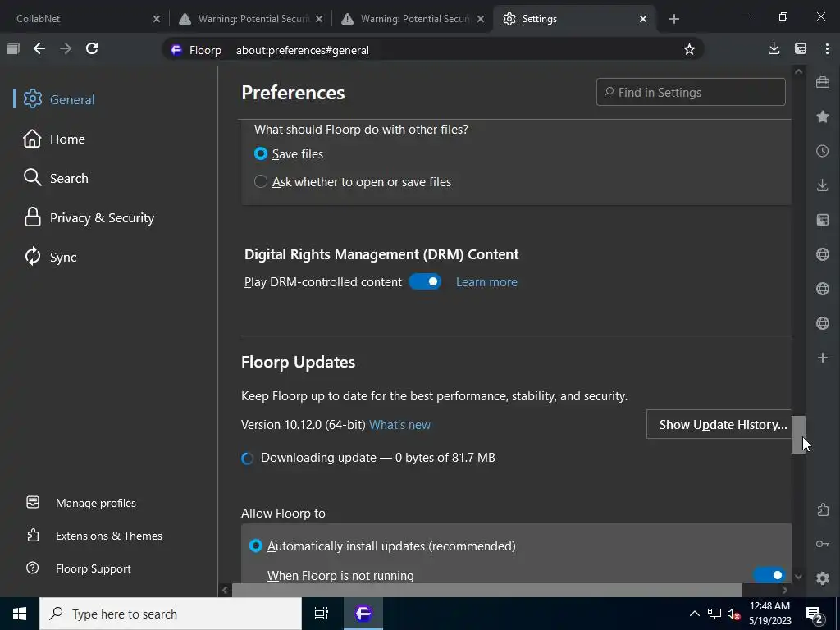Click the taskbar search box
840x630 pixels.
(171, 614)
